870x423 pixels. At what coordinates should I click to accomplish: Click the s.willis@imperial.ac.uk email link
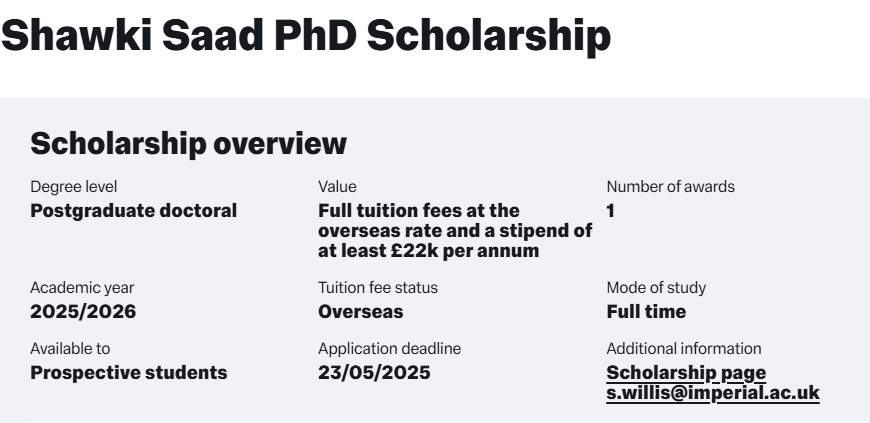[713, 393]
